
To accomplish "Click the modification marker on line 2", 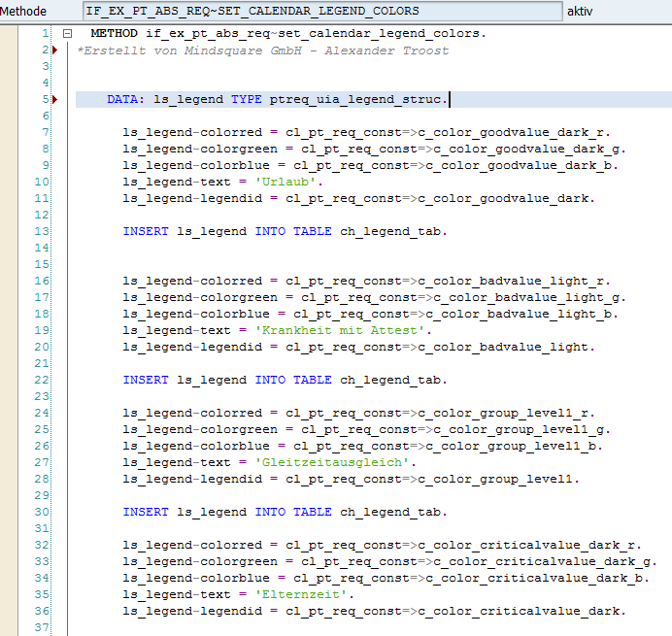I will pyautogui.click(x=54, y=50).
